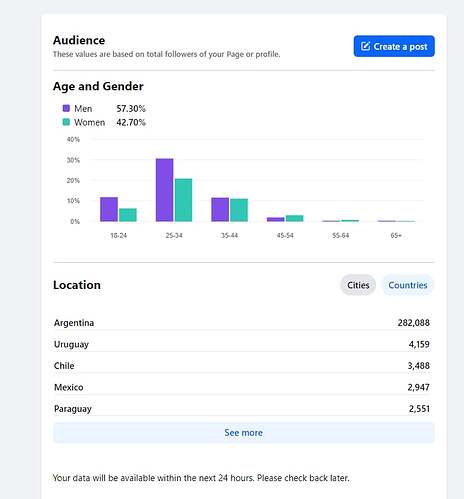Click the Women 25-34 teal bar
The height and width of the screenshot is (499, 464).
coord(183,200)
